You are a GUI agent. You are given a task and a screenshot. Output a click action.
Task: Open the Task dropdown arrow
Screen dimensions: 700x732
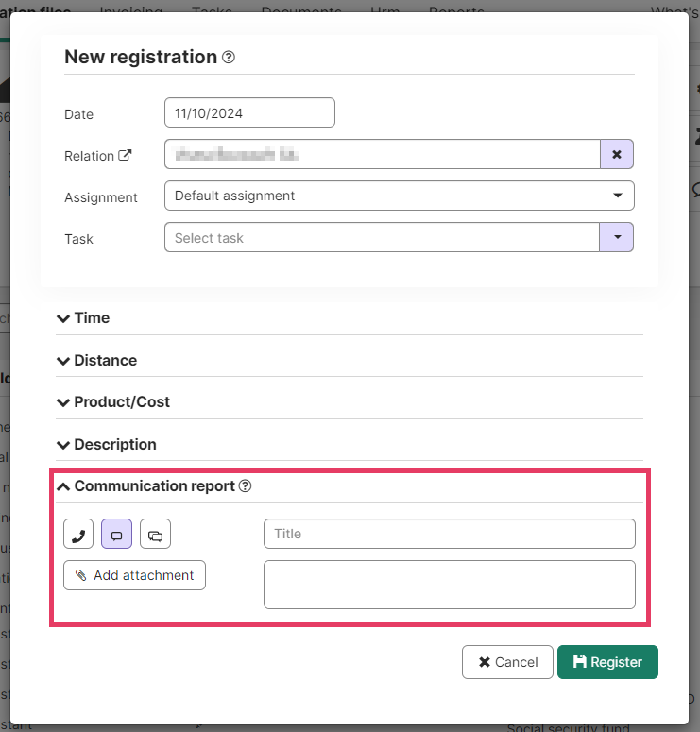[617, 237]
